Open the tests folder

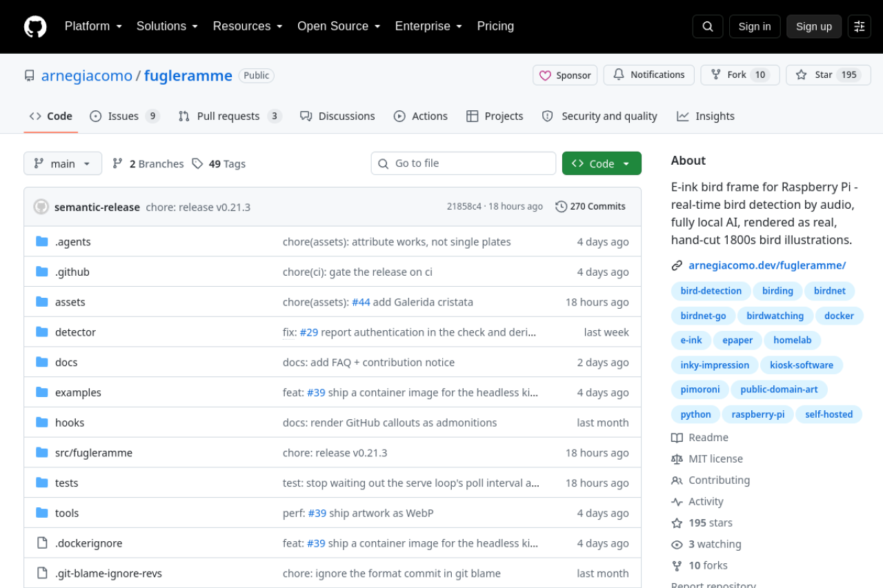(67, 483)
